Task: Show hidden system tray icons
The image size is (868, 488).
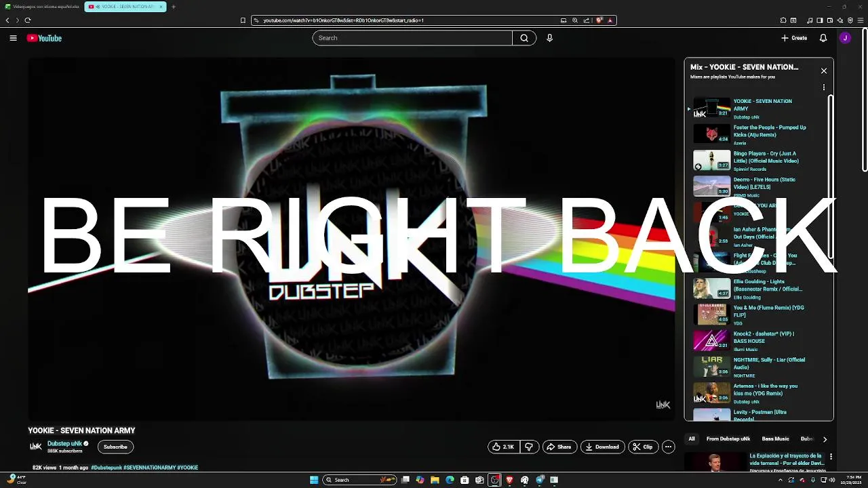Action: click(781, 480)
